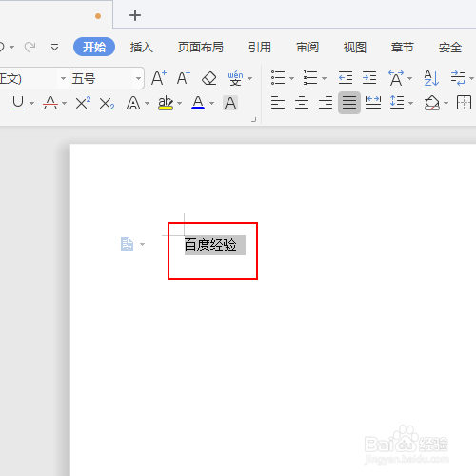
Task: Expand the phonetic guide dropdown arrow
Action: point(250,78)
